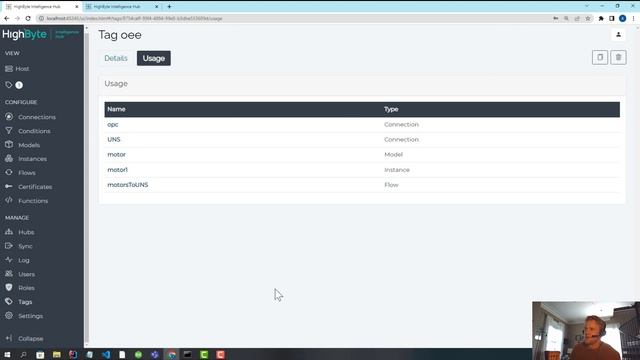Open the opc connection link
Image resolution: width=640 pixels, height=360 pixels.
[113, 124]
